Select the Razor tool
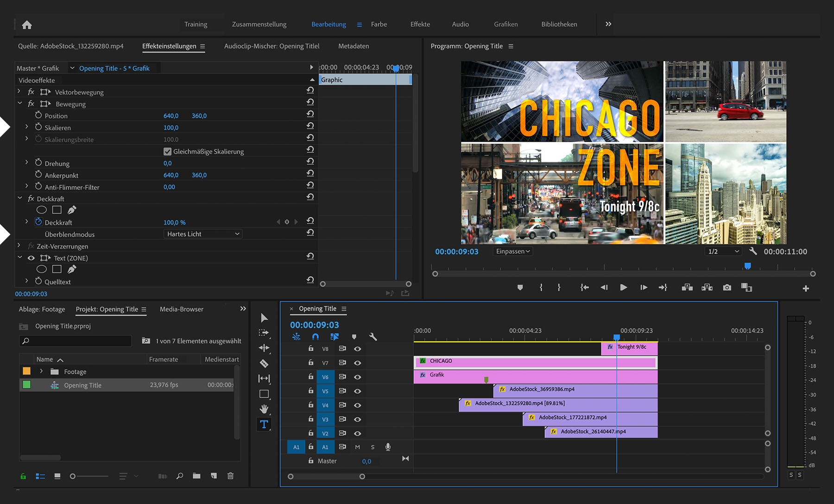Viewport: 834px width, 504px height. pyautogui.click(x=264, y=364)
